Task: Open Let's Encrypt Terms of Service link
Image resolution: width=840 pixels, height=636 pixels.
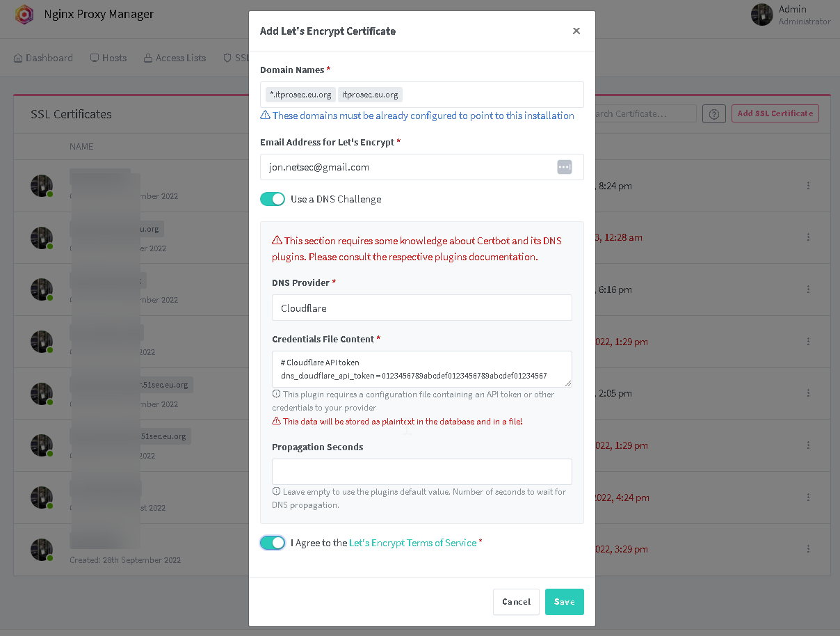Action: pos(413,543)
